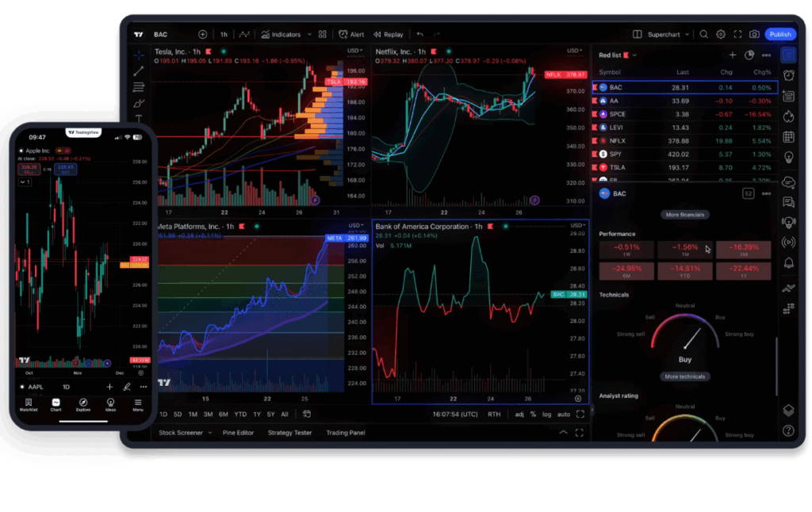Open the notifications bell panel
The height and width of the screenshot is (512, 812).
[x=789, y=263]
